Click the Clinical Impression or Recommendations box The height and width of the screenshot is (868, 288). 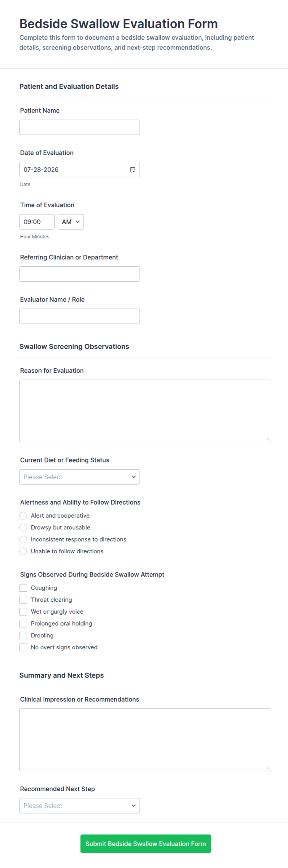pos(145,740)
